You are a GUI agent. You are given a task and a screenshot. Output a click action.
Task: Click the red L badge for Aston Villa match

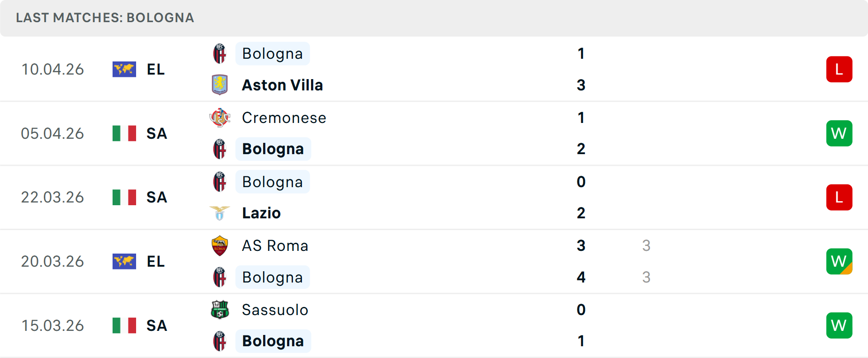(839, 70)
